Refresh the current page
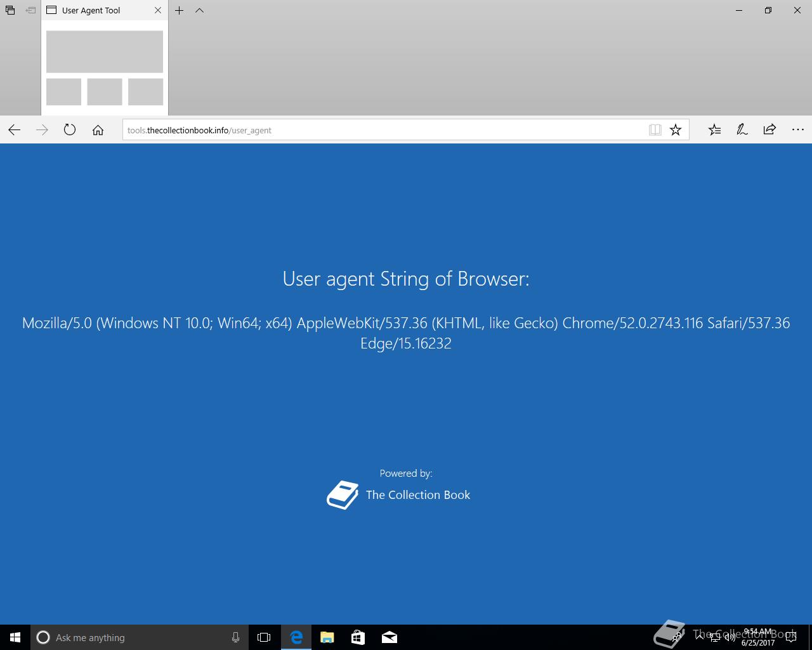 (x=70, y=130)
